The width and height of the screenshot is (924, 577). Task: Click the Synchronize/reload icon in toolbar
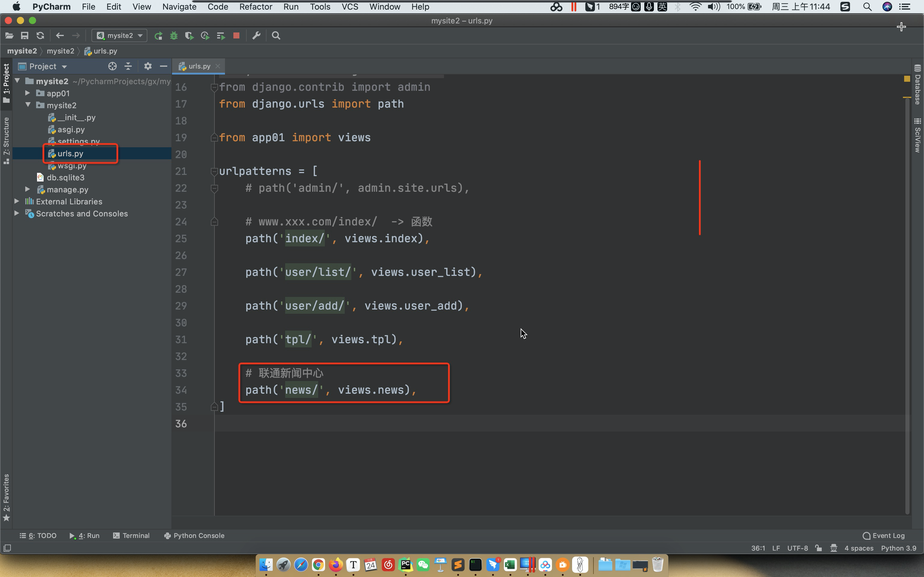point(40,35)
